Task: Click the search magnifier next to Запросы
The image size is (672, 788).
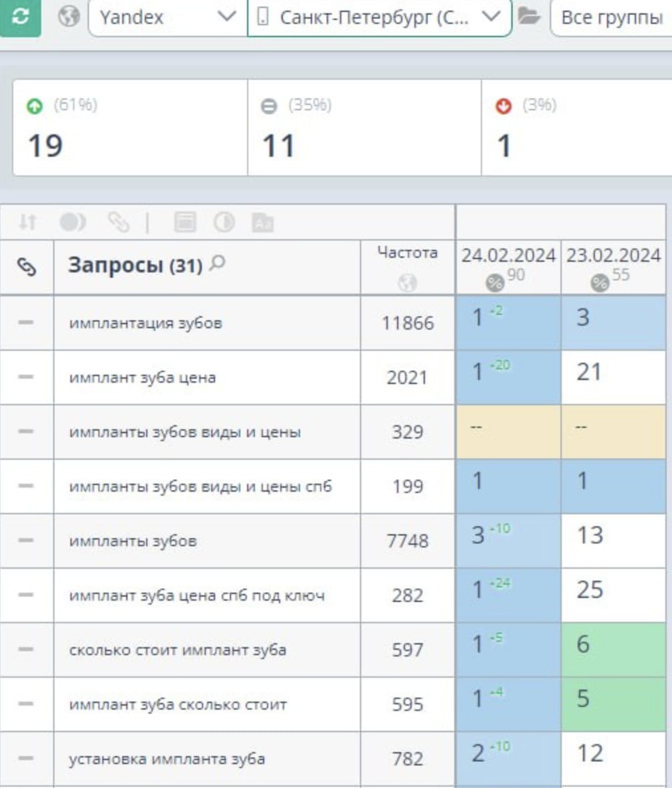Action: tap(217, 263)
